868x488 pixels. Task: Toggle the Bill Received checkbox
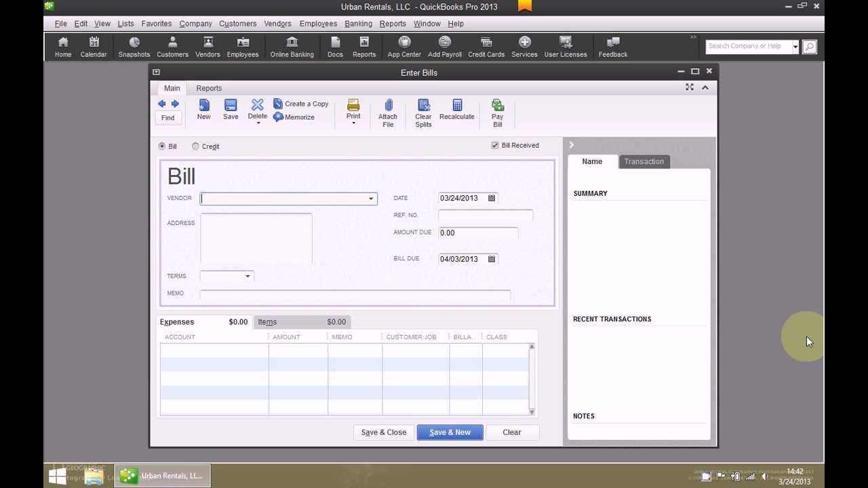[495, 145]
